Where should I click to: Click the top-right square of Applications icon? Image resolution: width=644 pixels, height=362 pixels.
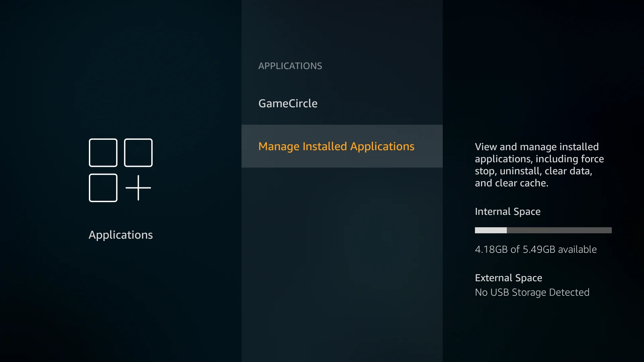[x=138, y=153]
